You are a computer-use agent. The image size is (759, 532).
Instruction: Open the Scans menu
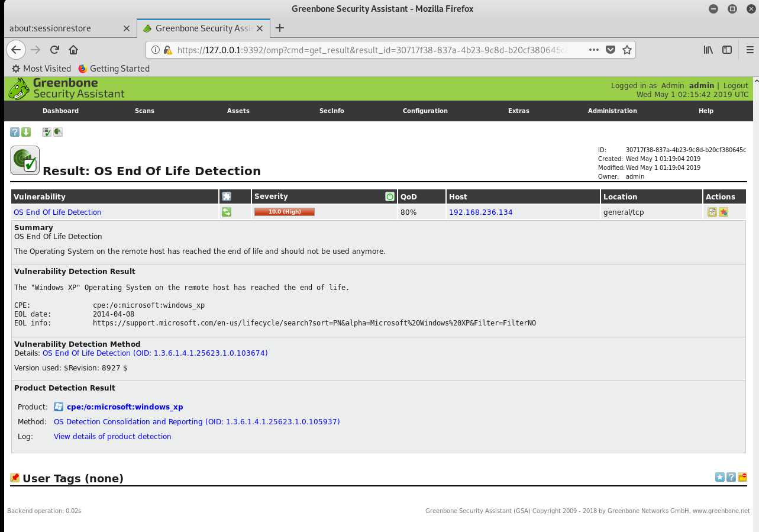click(x=144, y=111)
